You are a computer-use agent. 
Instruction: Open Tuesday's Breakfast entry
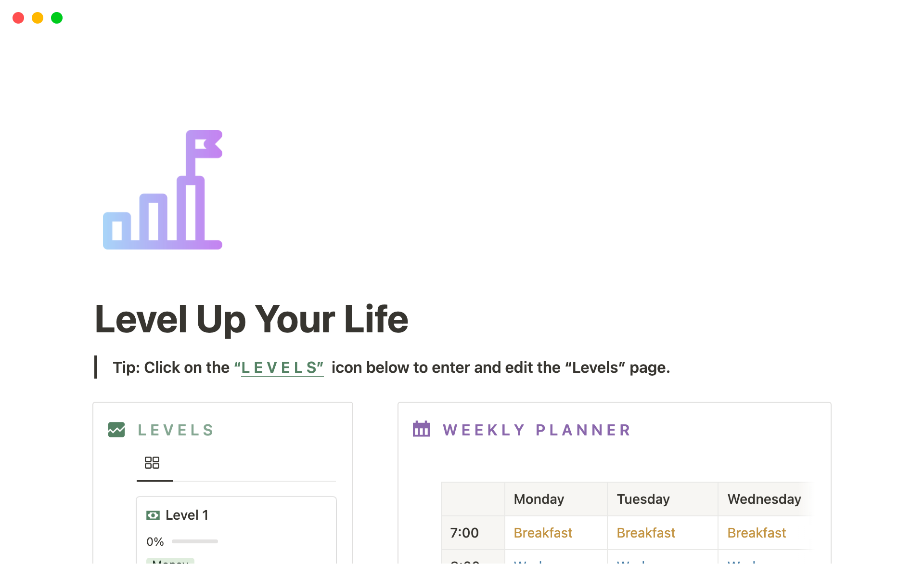click(x=646, y=533)
